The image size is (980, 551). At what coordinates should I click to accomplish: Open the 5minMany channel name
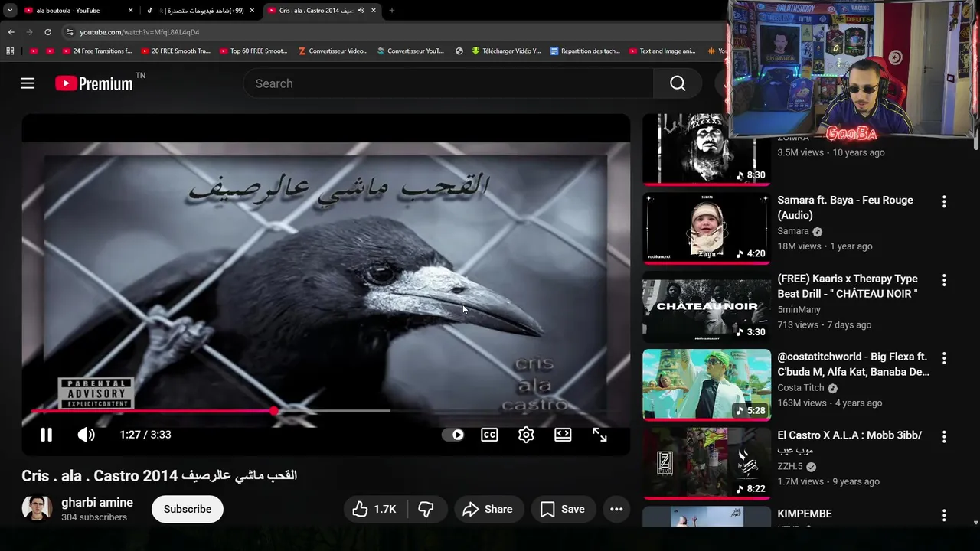799,310
